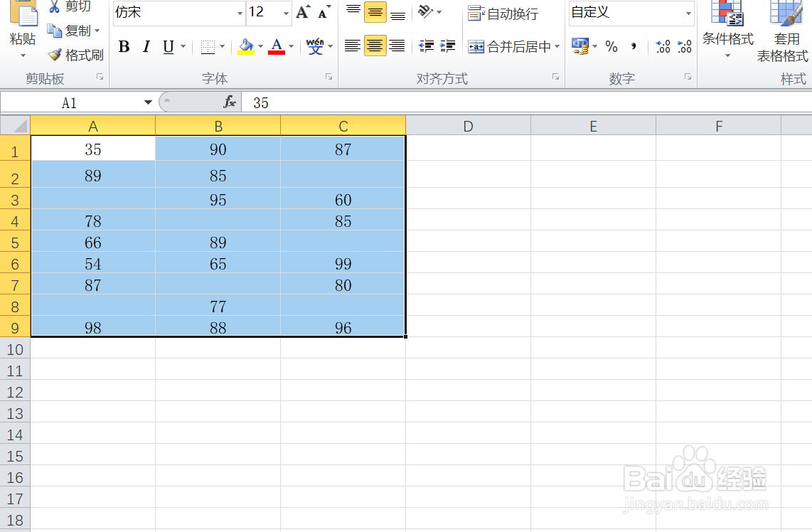
Task: Open the Paste (粘贴) dropdown arrow
Action: [x=23, y=55]
